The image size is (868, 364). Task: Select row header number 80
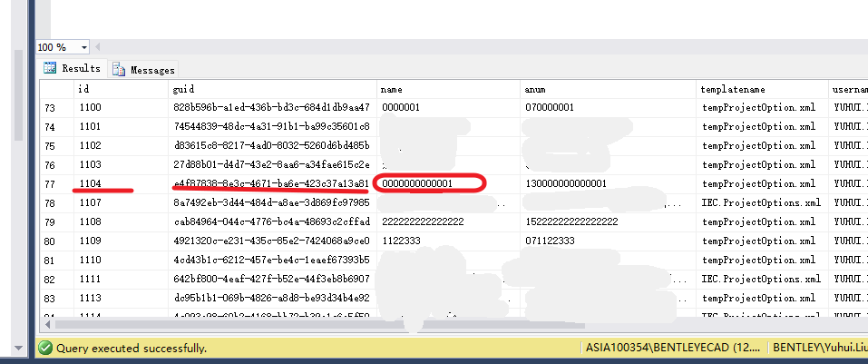[x=56, y=241]
